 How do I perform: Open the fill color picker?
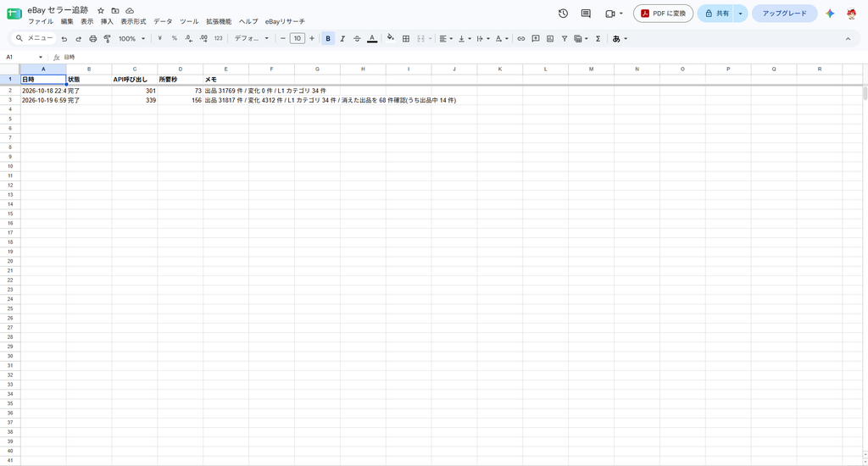click(391, 39)
